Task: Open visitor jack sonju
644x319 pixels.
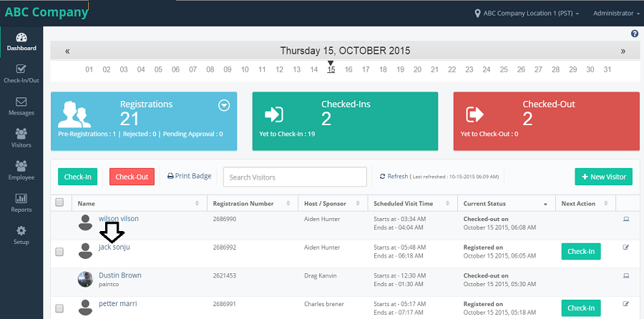Action: click(x=114, y=247)
